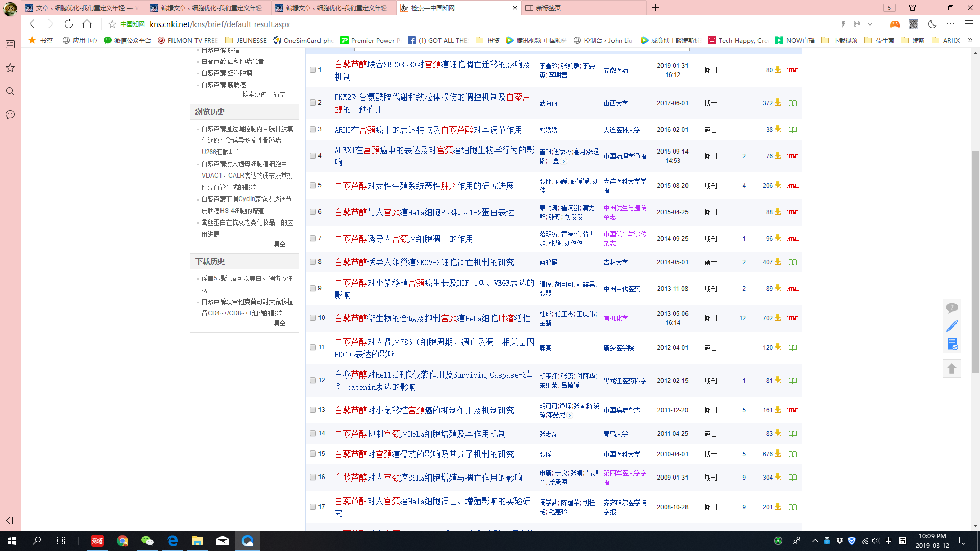This screenshot has width=980, height=551.
Task: Check the box for result 2
Action: pos(313,103)
